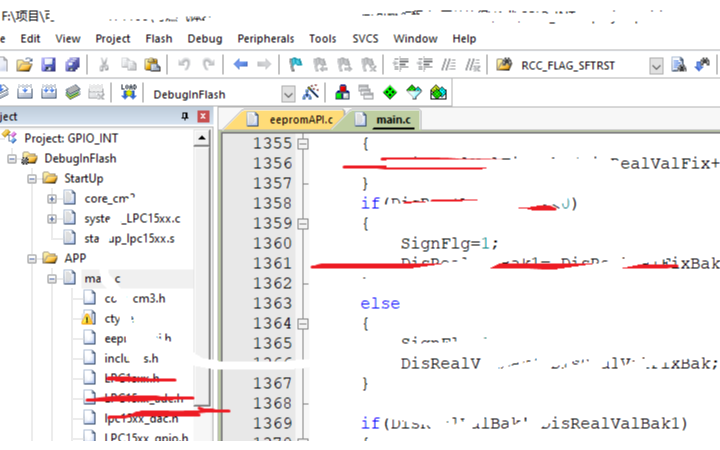Collapse the main.c file node

click(x=52, y=279)
